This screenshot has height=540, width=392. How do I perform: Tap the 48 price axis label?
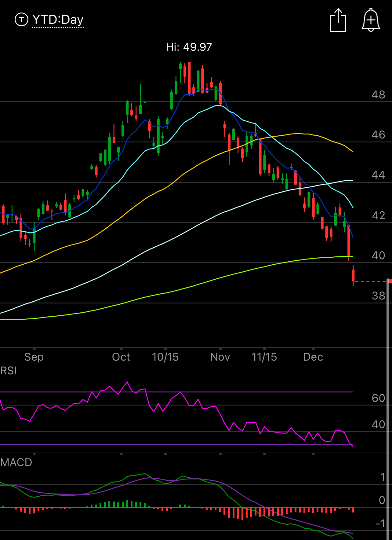coord(378,95)
